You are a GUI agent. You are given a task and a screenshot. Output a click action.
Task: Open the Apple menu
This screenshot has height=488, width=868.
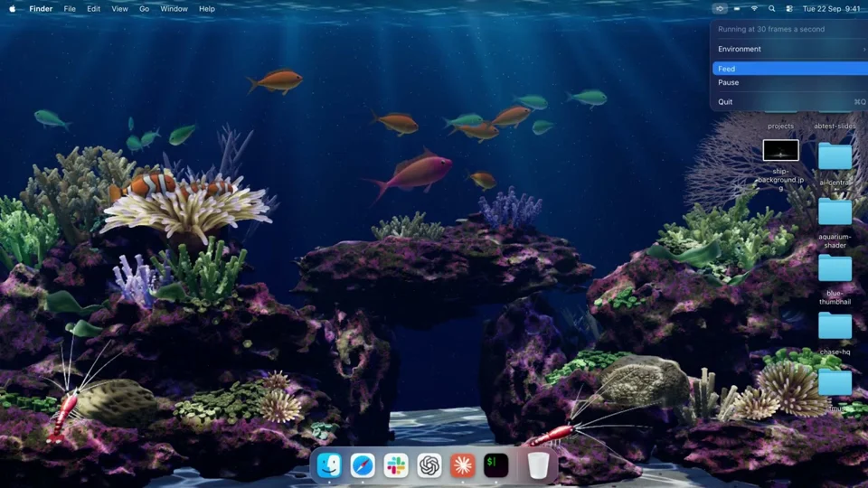coord(12,9)
